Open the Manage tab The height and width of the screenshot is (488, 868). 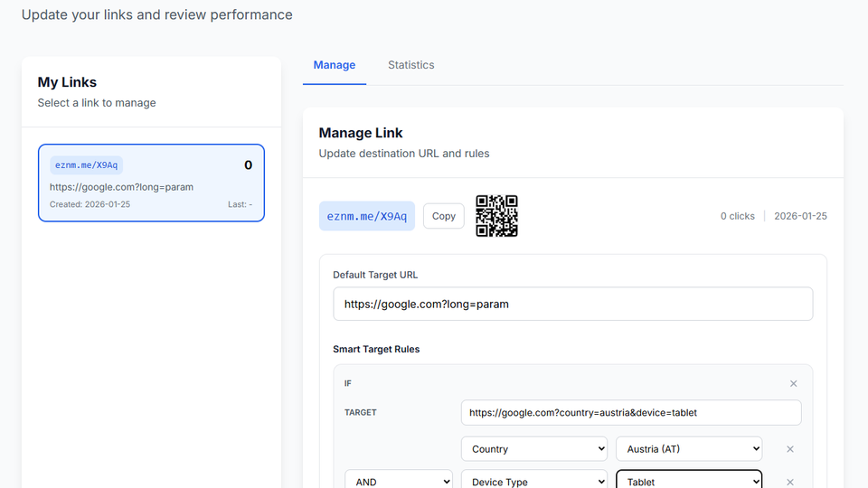334,65
